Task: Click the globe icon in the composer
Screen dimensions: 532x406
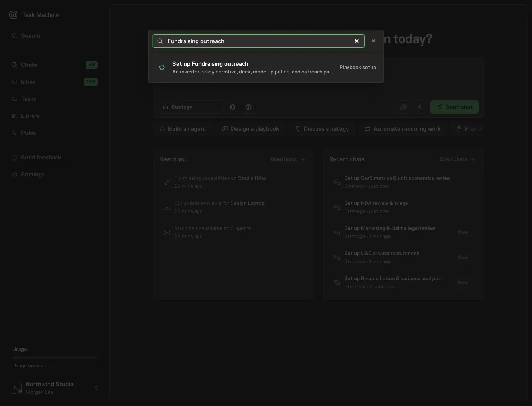Action: [249, 107]
